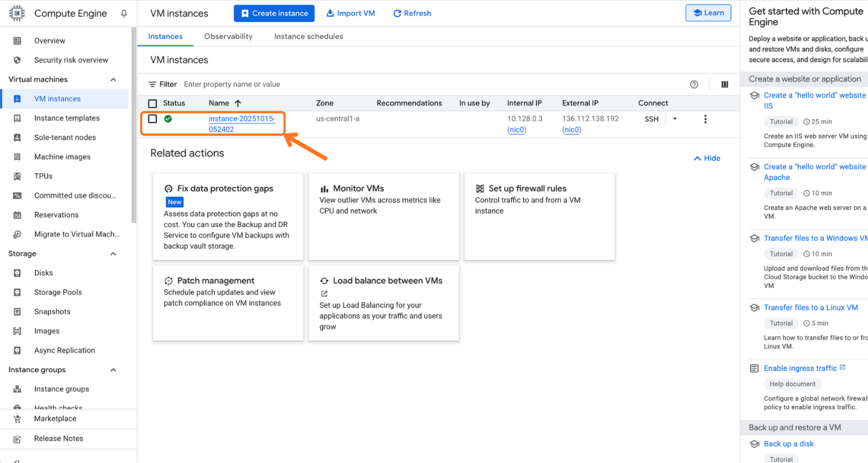Collapse the Virtual machines section
The width and height of the screenshot is (868, 463).
[113, 80]
